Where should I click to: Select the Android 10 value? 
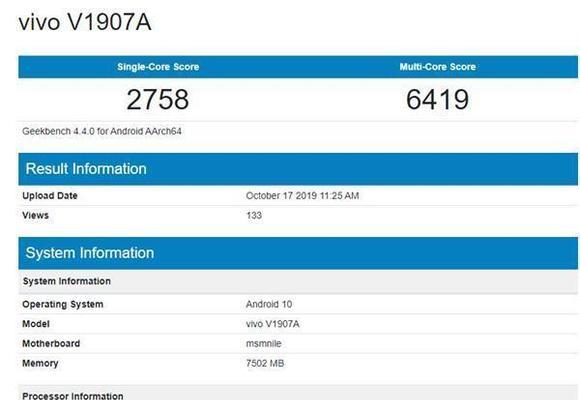[269, 304]
